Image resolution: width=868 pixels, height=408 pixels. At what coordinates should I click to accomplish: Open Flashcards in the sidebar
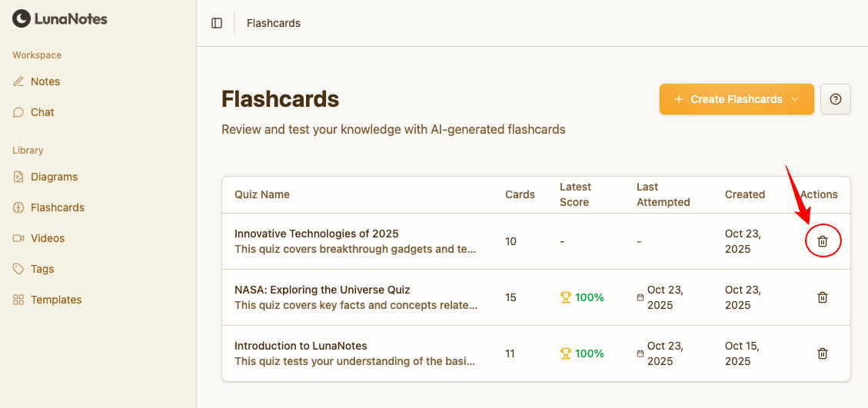(x=57, y=207)
